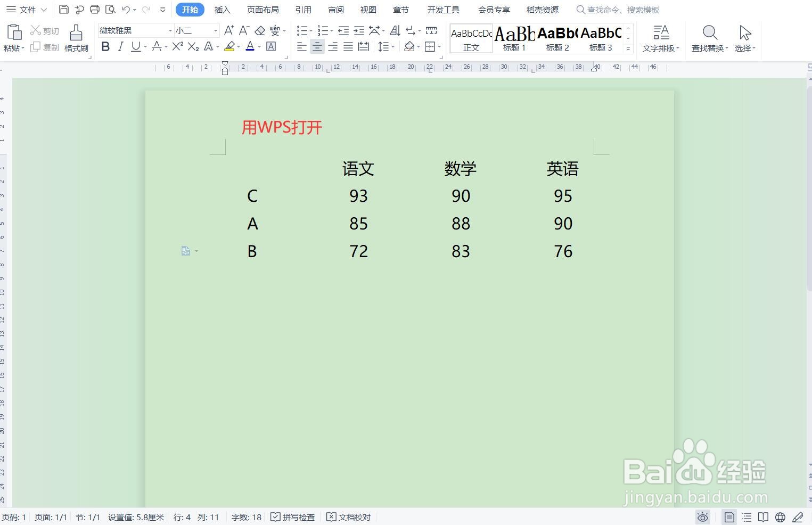Click the phonetic guide (wén) icon
Screen dimensions: 812x525
275,30
